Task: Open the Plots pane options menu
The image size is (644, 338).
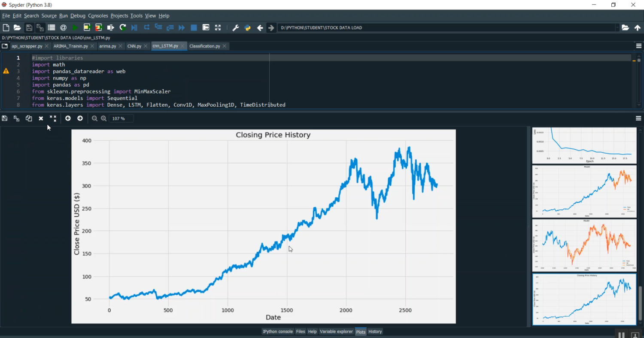Action: pos(638,118)
